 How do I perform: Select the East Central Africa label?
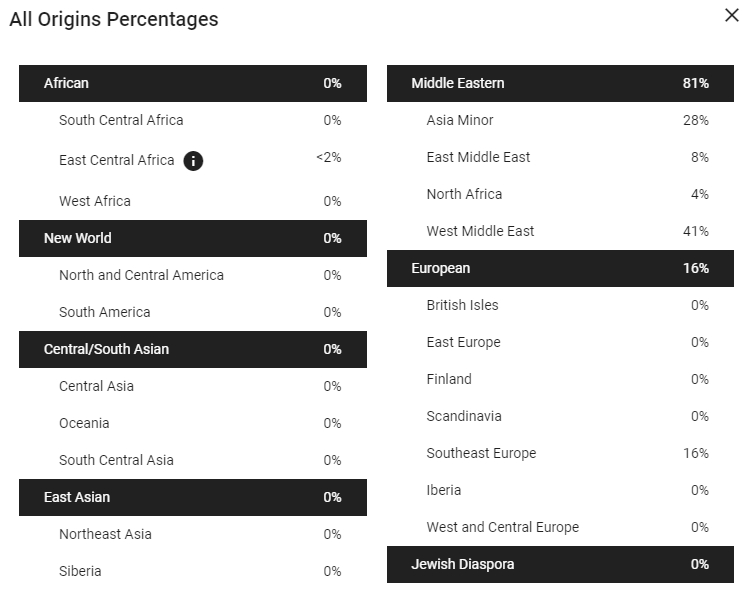(116, 160)
